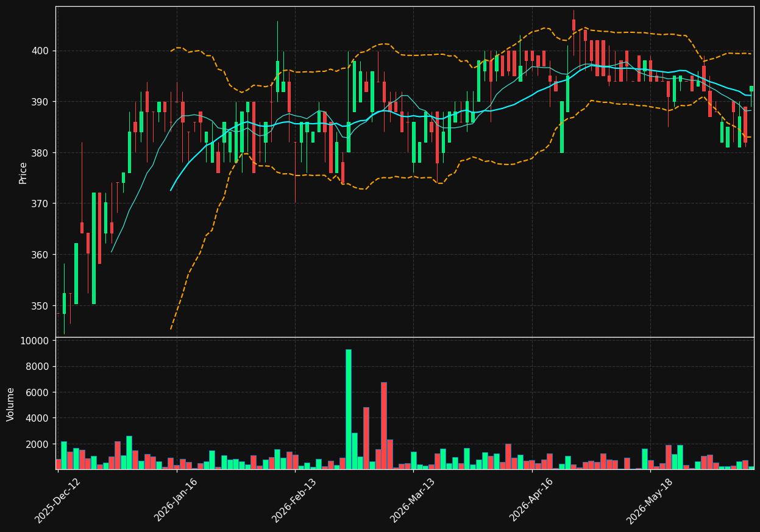Click the tallest red volume bar
The height and width of the screenshot is (532, 760).
click(384, 425)
